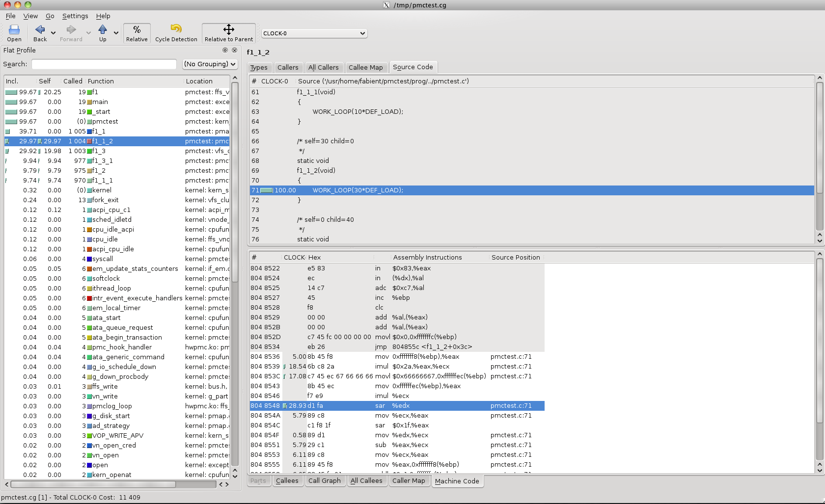Screen dimensions: 825x504
Task: Switch to the Types tab
Action: [259, 68]
